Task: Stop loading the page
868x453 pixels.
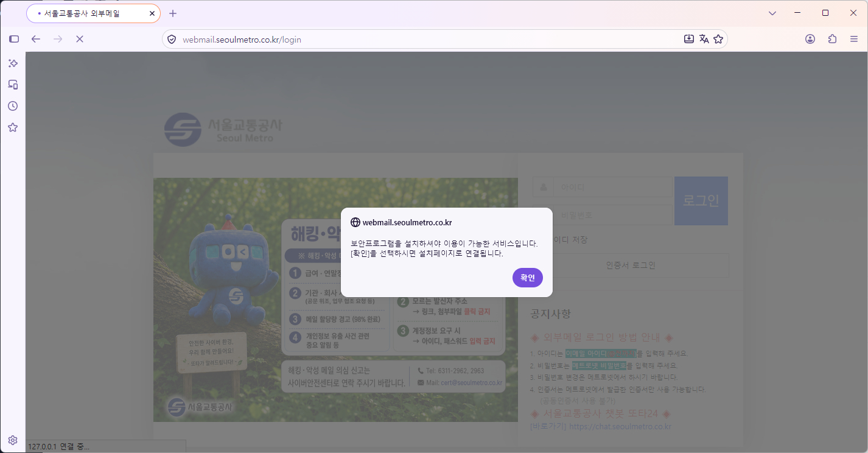Action: click(x=80, y=39)
